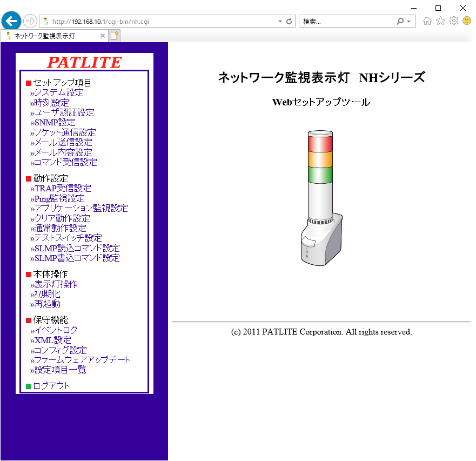Image resolution: width=476 pixels, height=461 pixels.
Task: Open コマンド受信設定 link
Action: pos(63,162)
